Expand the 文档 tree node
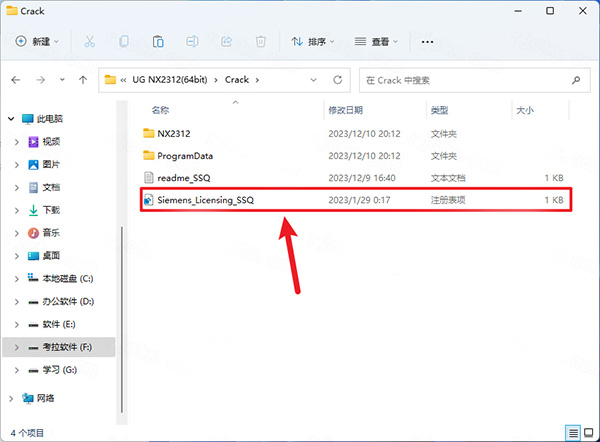Image resolution: width=600 pixels, height=442 pixels. pos(16,188)
